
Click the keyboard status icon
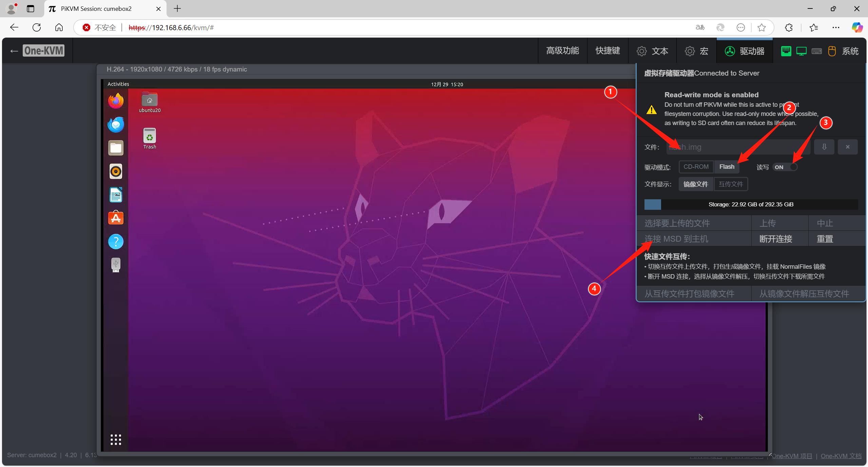click(816, 51)
